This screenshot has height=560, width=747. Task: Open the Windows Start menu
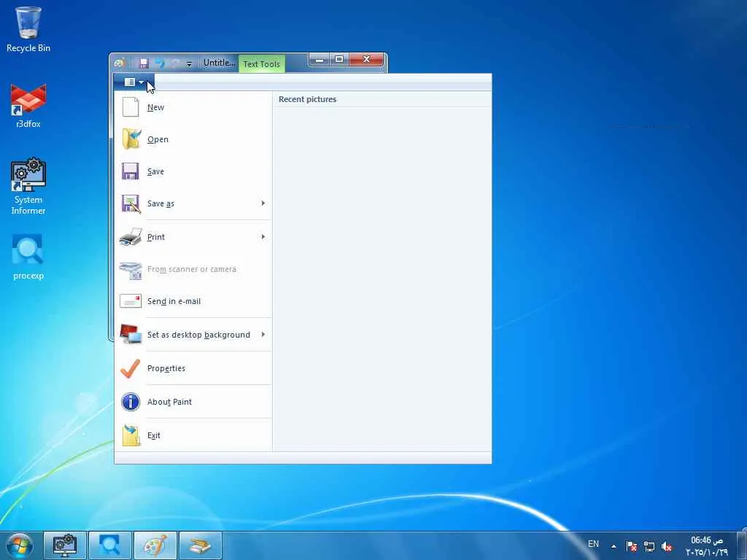click(x=20, y=545)
